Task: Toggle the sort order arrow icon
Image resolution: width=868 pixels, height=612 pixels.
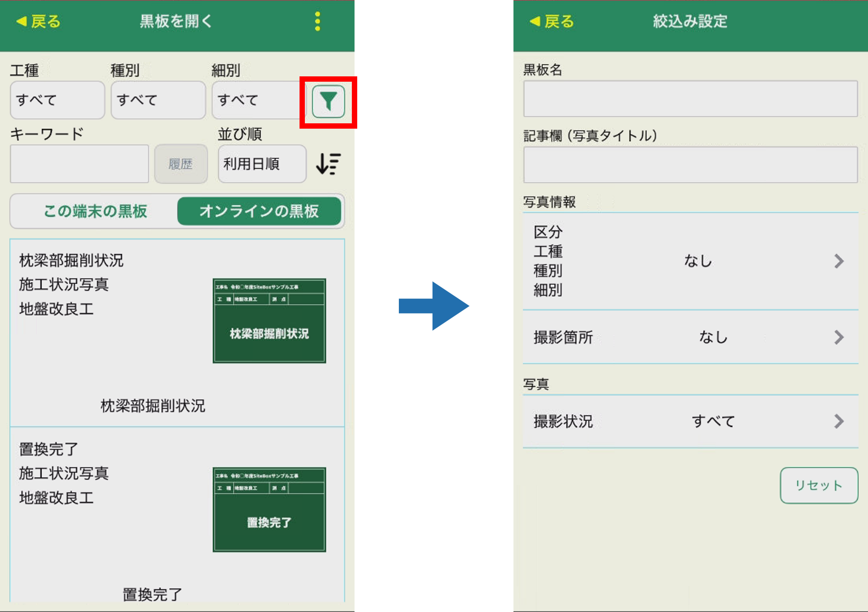Action: 328,164
